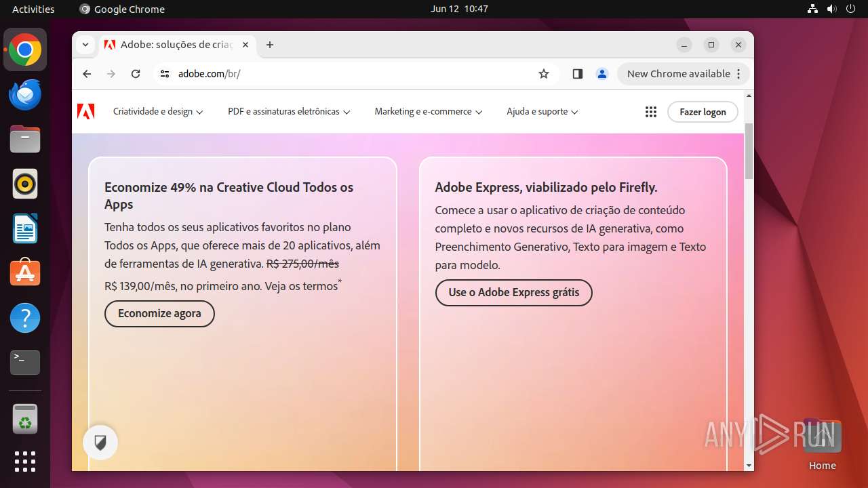Open the Activities overview
Screen dimensions: 868x488
[x=33, y=9]
